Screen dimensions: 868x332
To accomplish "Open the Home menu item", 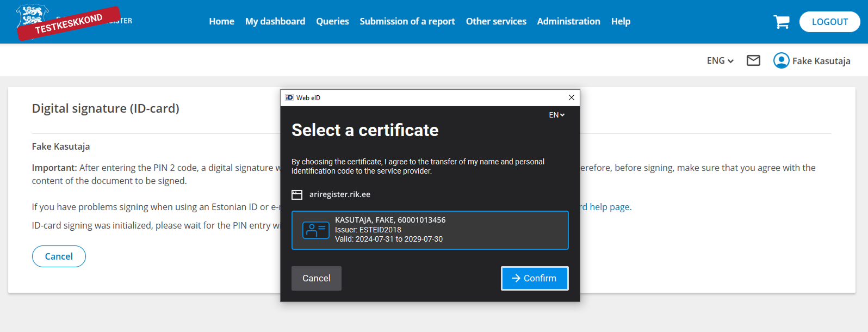I will [x=221, y=21].
